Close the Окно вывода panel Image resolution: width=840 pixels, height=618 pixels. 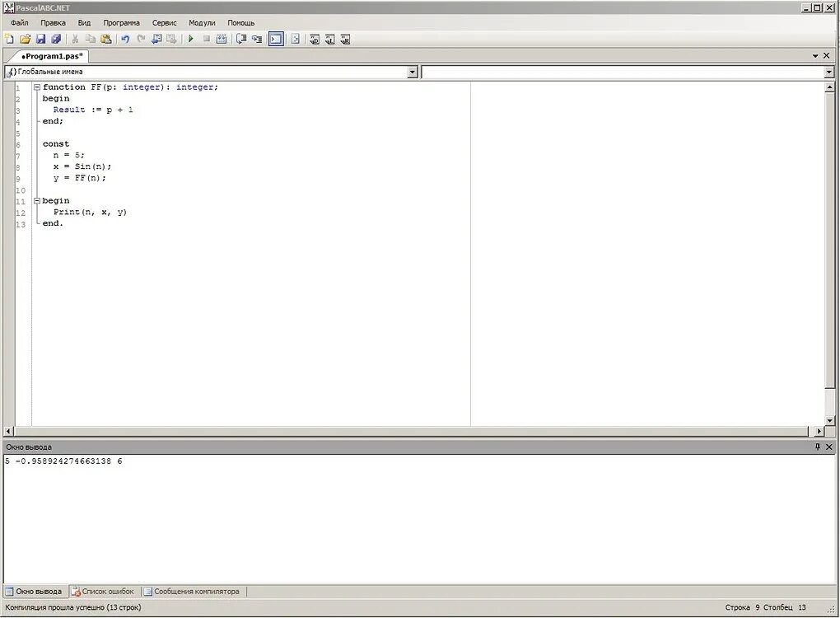click(828, 447)
